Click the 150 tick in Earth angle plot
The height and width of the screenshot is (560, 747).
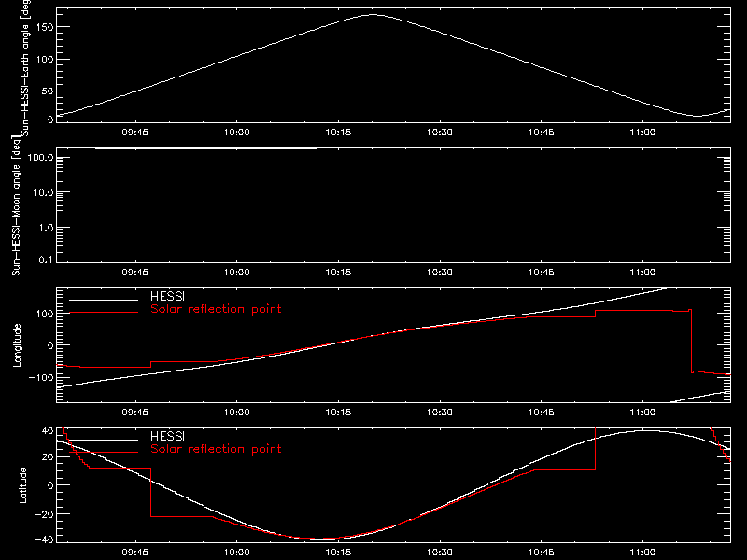click(45, 27)
